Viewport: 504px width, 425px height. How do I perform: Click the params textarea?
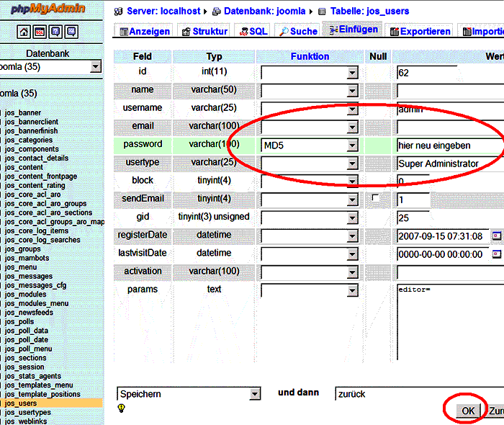pos(450,322)
